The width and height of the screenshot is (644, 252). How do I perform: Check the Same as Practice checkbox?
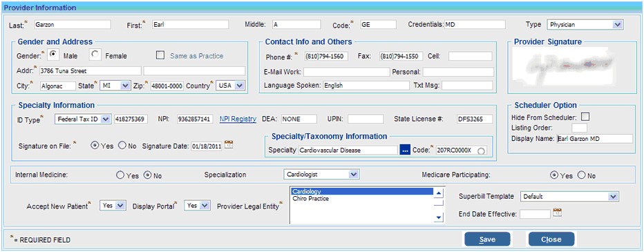click(x=160, y=55)
